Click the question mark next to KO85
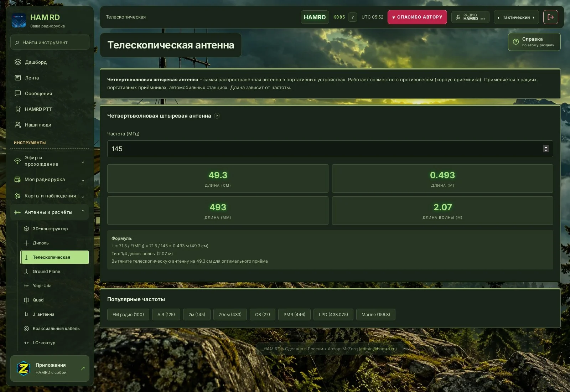 click(352, 17)
